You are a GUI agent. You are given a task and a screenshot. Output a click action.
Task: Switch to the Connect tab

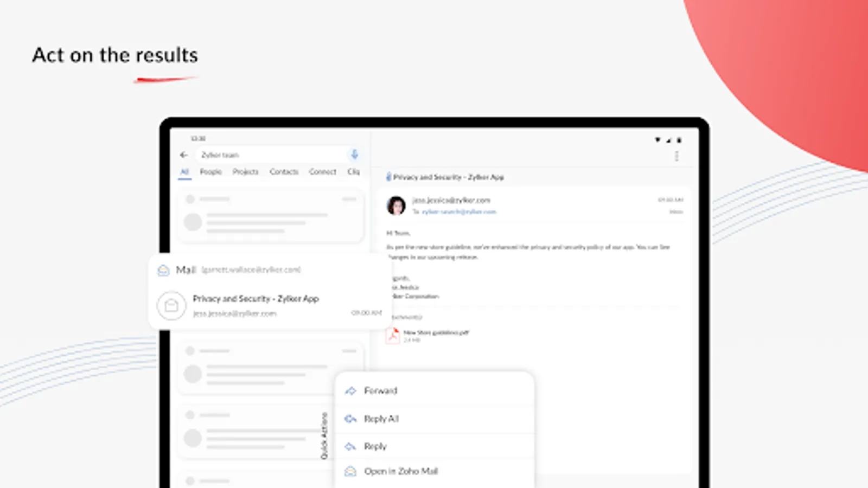tap(323, 172)
